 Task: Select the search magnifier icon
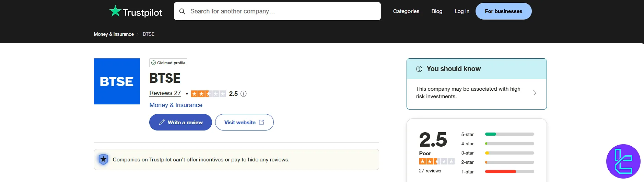click(x=182, y=11)
